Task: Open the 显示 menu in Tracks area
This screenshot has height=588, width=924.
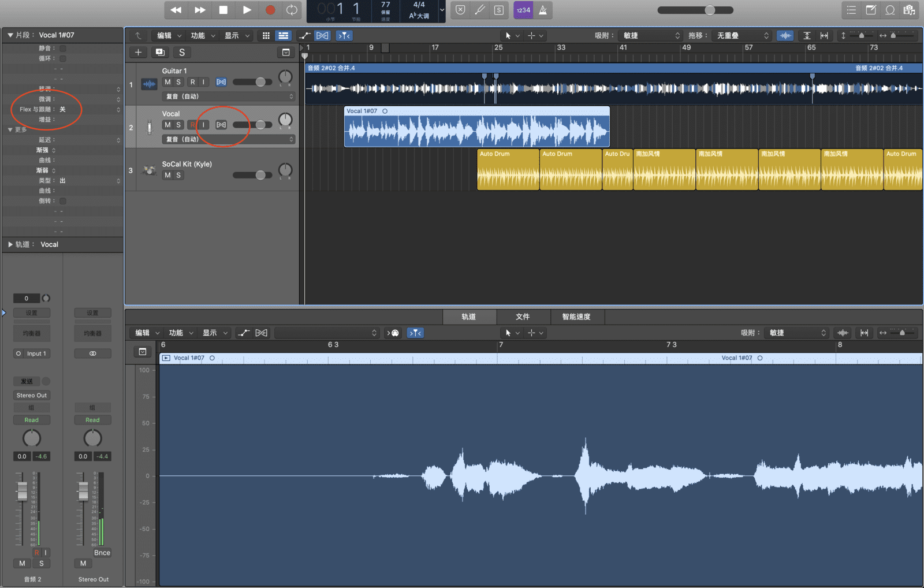Action: pos(237,36)
